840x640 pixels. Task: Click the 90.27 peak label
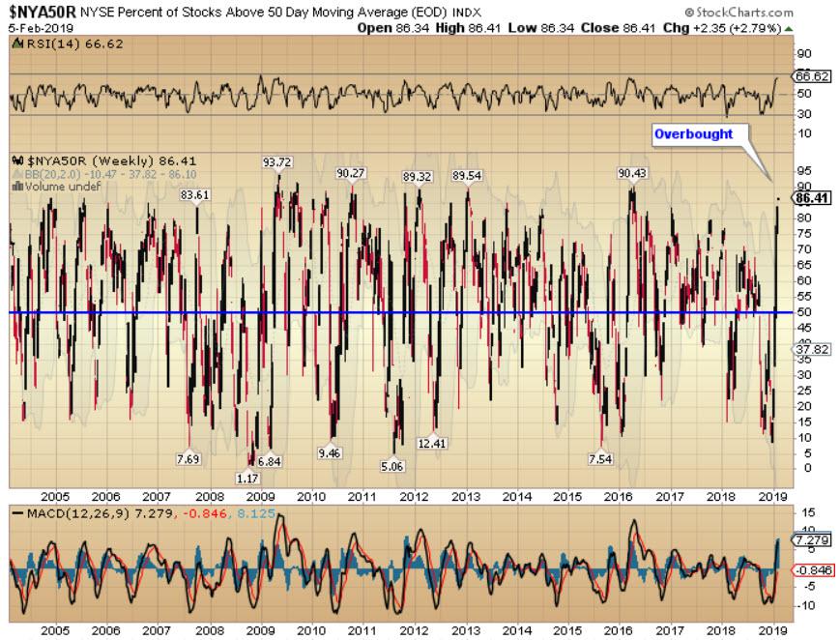pyautogui.click(x=350, y=173)
